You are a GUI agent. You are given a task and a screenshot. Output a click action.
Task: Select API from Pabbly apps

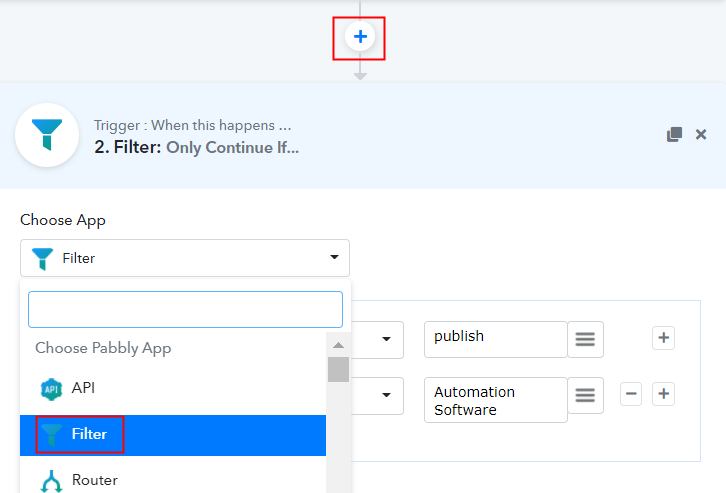click(x=173, y=388)
